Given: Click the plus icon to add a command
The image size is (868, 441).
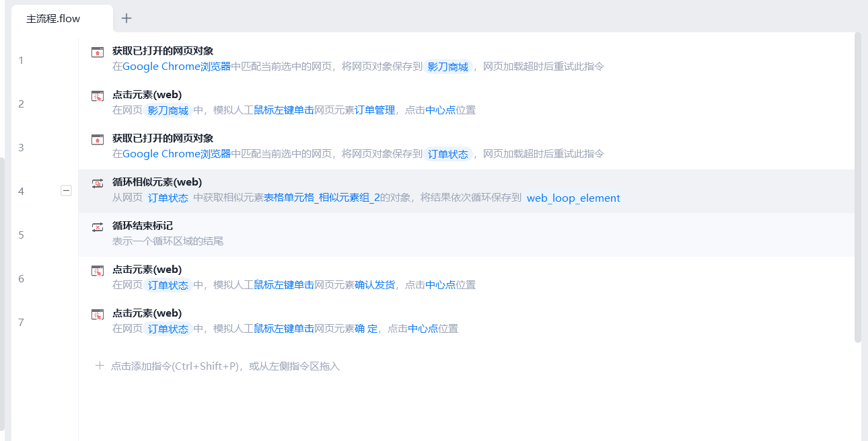Looking at the screenshot, I should [100, 366].
